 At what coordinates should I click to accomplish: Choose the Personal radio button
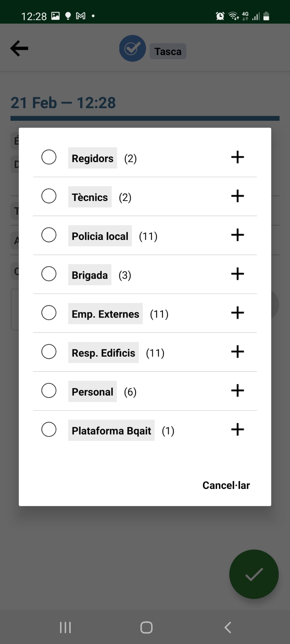[49, 391]
